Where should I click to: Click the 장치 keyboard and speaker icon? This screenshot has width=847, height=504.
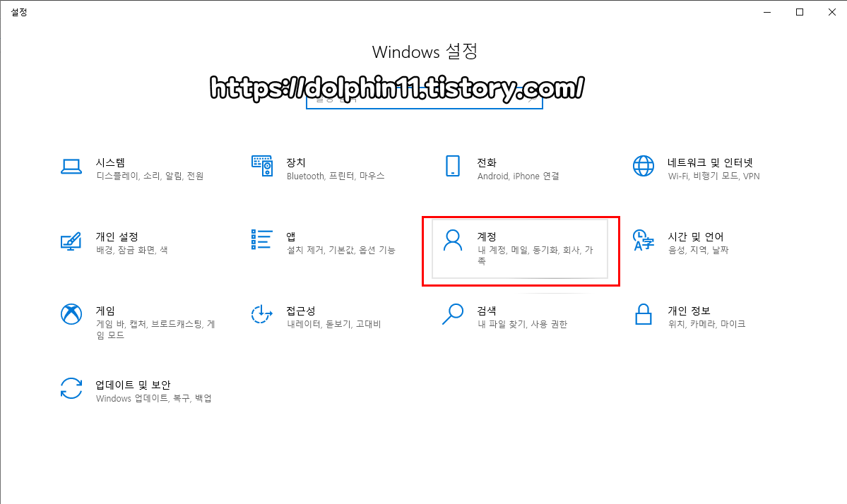tap(262, 166)
